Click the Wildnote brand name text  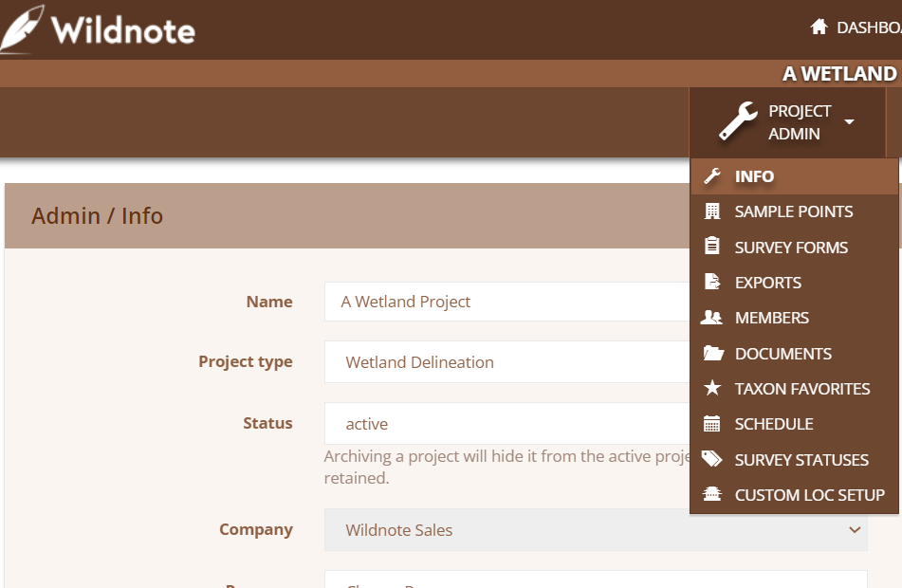pyautogui.click(x=123, y=30)
